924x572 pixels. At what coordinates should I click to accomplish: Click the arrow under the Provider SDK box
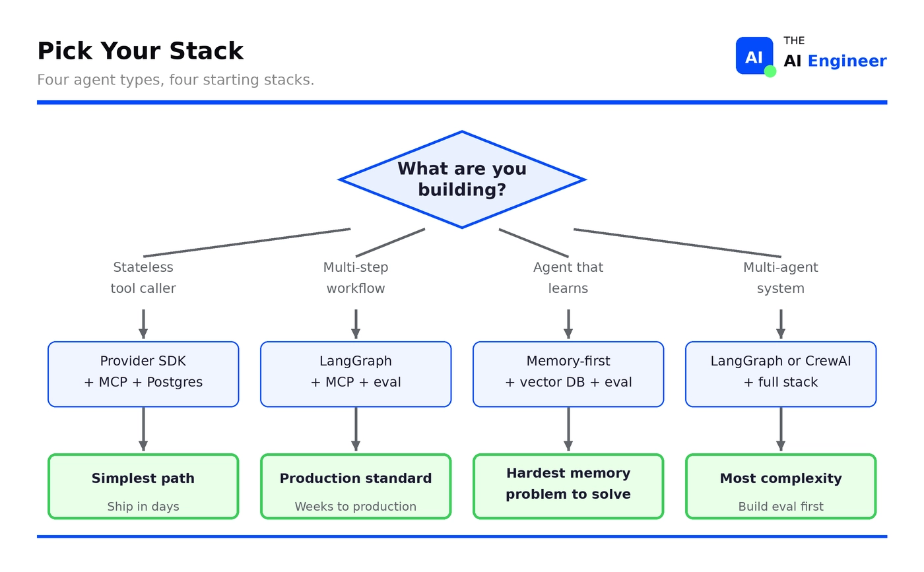pos(143,429)
